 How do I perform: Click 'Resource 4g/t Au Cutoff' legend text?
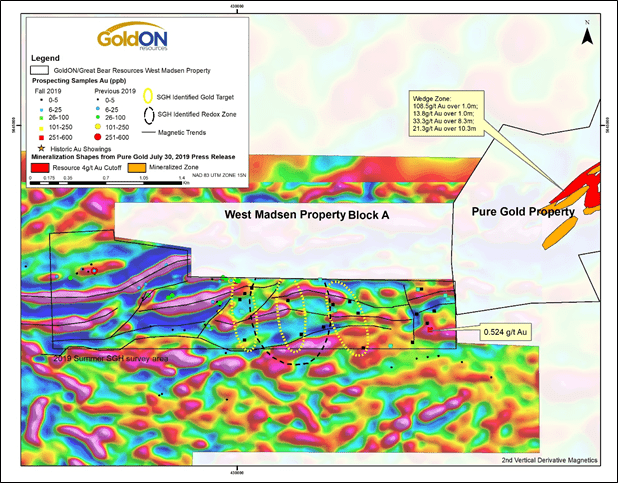point(87,168)
